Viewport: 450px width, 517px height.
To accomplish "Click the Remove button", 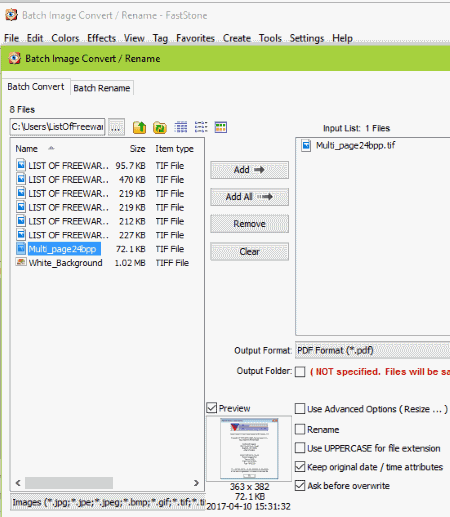I will click(x=249, y=224).
